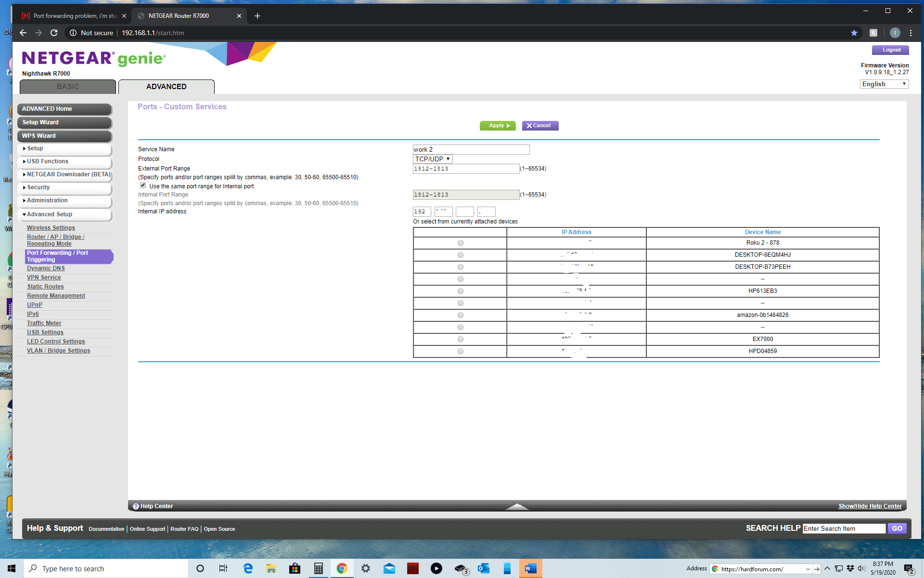Viewport: 924px width, 578px height.
Task: Open Outlook from the taskbar
Action: (x=484, y=568)
